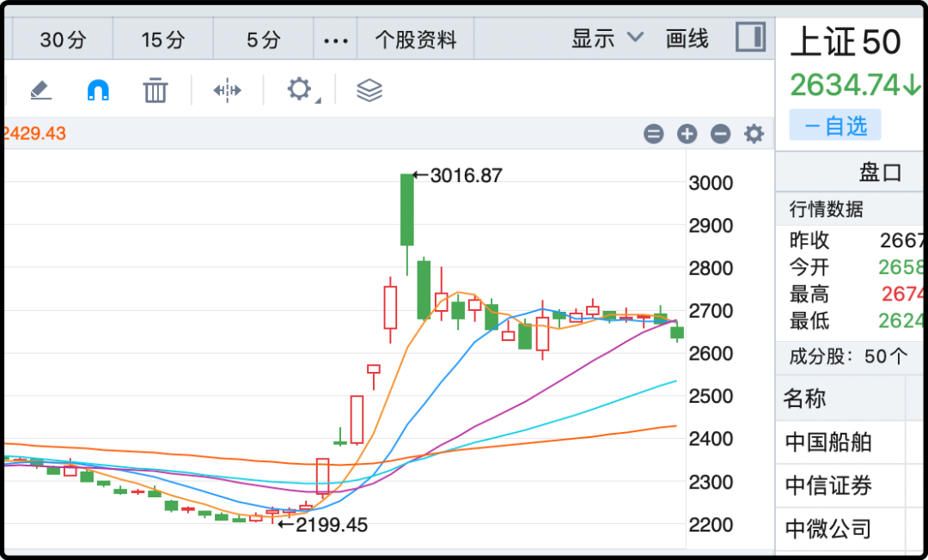Open the drawing settings gear dropdown
Screen dimensions: 928x560
[x=300, y=89]
